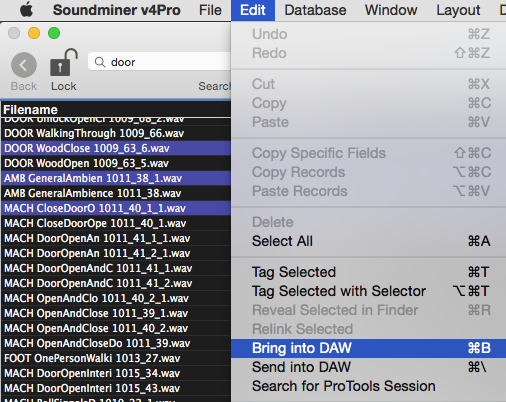Viewport: 506px width, 402px height.
Task: Select MACH CloseDoorOpe 1011_40_1.wav row
Action: click(x=115, y=223)
